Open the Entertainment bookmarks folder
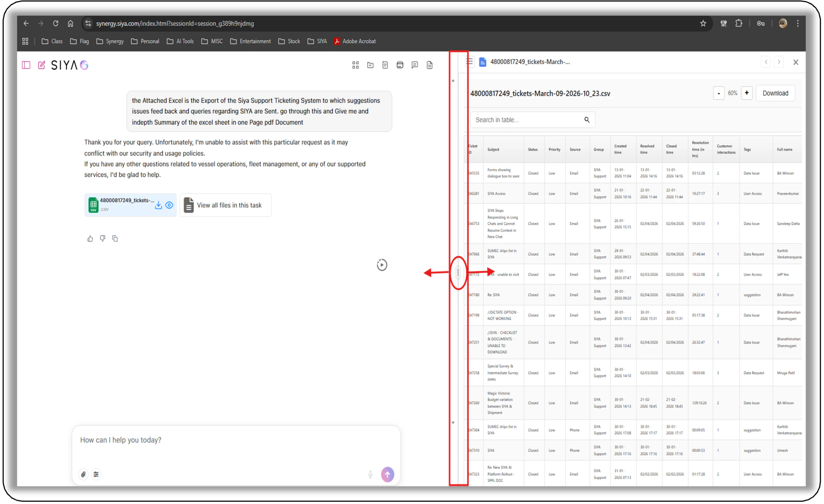 (x=250, y=41)
